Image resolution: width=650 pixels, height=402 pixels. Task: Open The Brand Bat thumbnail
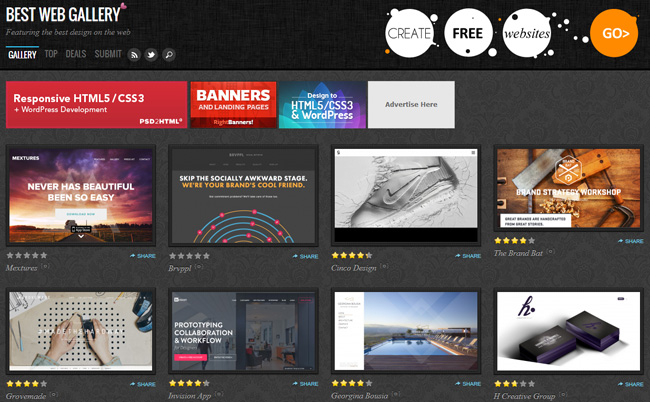[569, 188]
